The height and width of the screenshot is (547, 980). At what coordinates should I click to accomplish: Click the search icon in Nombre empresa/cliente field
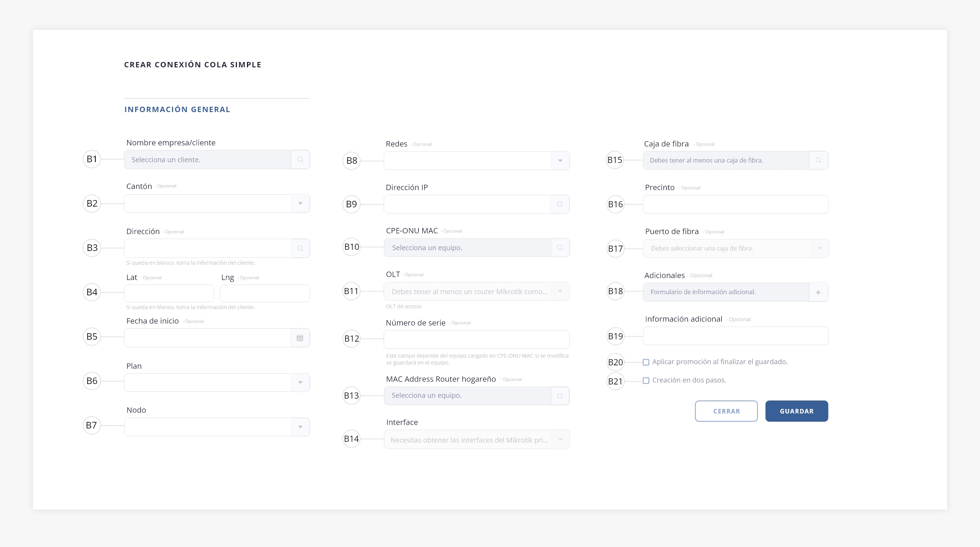pyautogui.click(x=301, y=160)
